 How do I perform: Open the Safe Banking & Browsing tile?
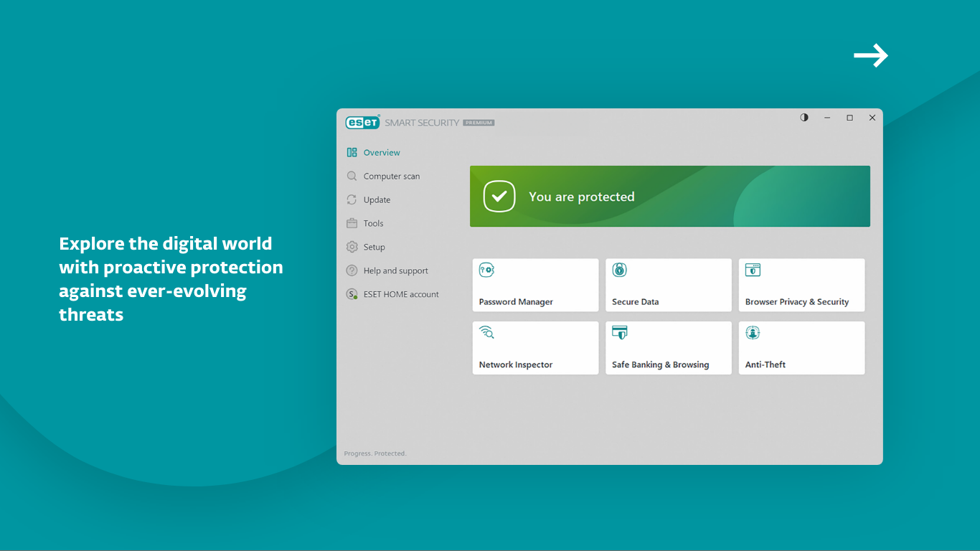[668, 348]
